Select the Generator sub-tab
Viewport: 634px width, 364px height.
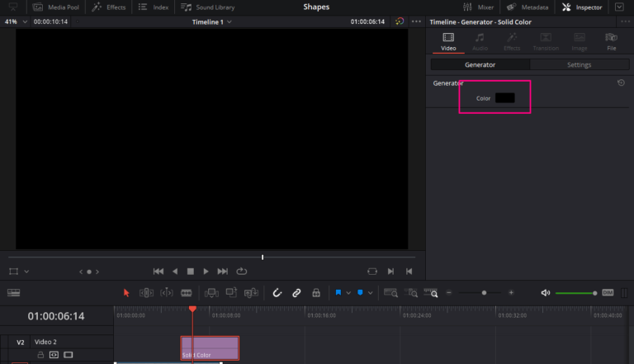[480, 64]
